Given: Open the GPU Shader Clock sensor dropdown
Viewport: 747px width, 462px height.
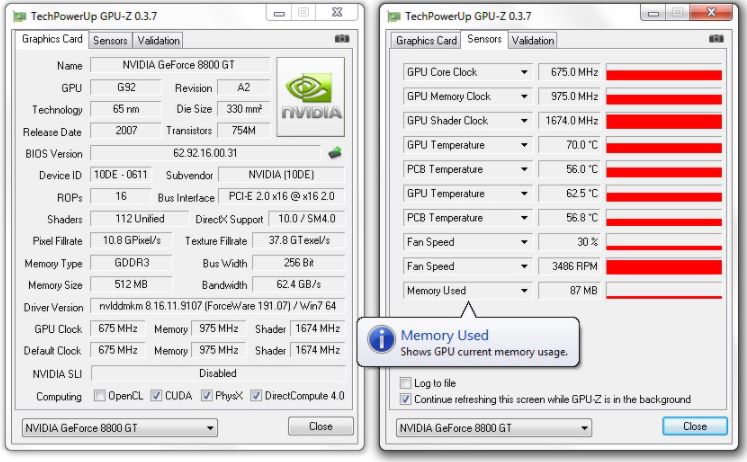Looking at the screenshot, I should coord(523,121).
